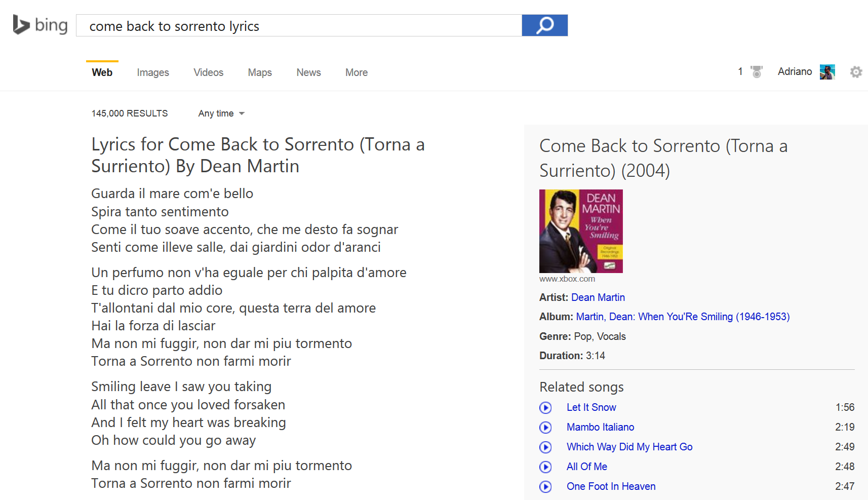This screenshot has height=500, width=868.
Task: Open the All Of Me link
Action: [x=586, y=467]
